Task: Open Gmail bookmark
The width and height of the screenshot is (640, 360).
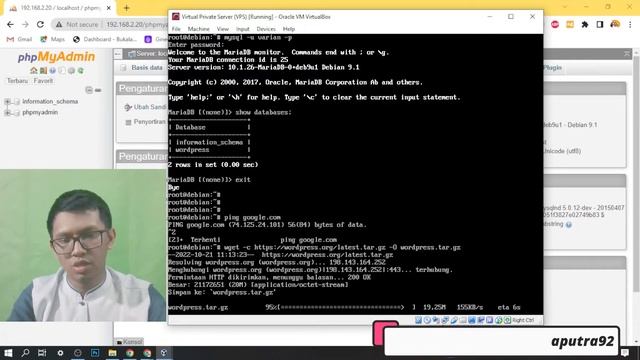Action: pyautogui.click(x=19, y=39)
